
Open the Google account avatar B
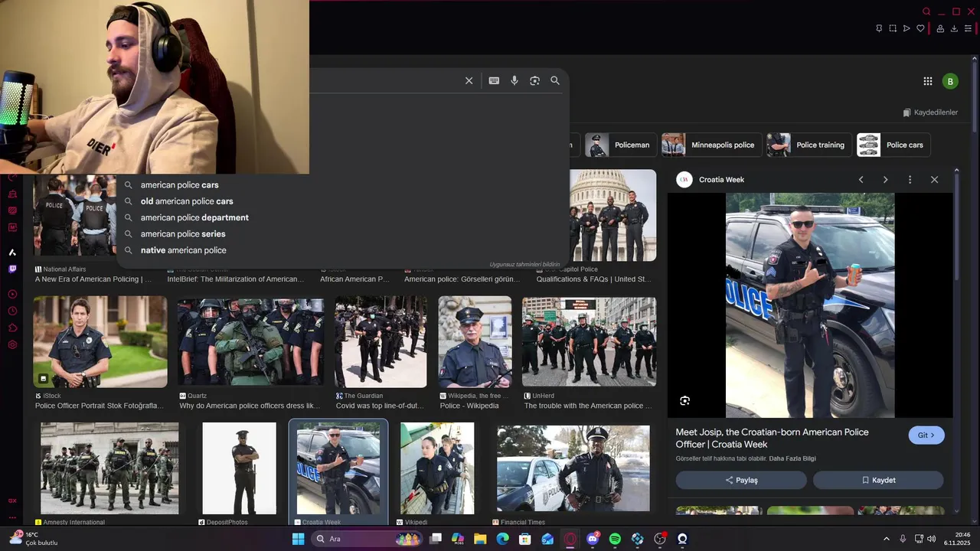(x=950, y=81)
